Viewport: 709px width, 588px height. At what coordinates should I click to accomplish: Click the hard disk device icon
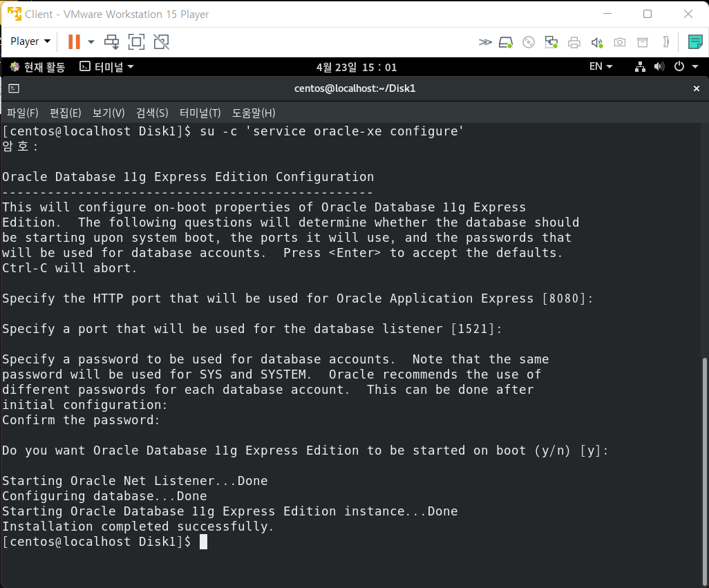506,42
